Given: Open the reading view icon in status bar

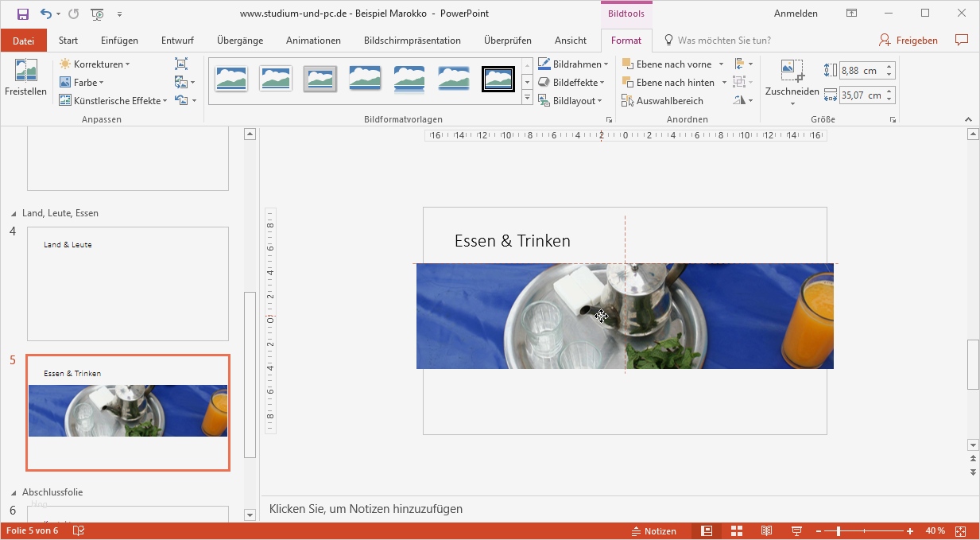Looking at the screenshot, I should click(766, 531).
